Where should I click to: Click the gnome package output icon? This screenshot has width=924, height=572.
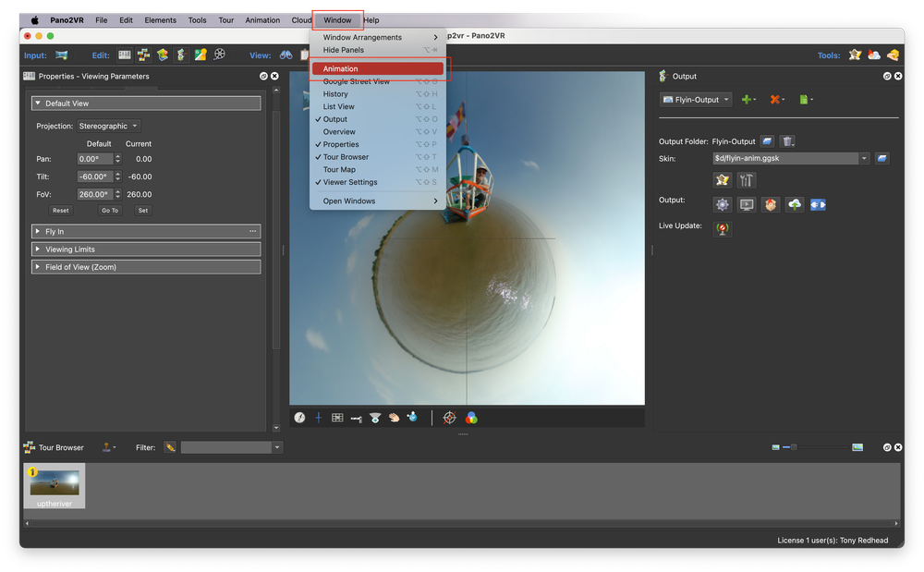point(771,204)
